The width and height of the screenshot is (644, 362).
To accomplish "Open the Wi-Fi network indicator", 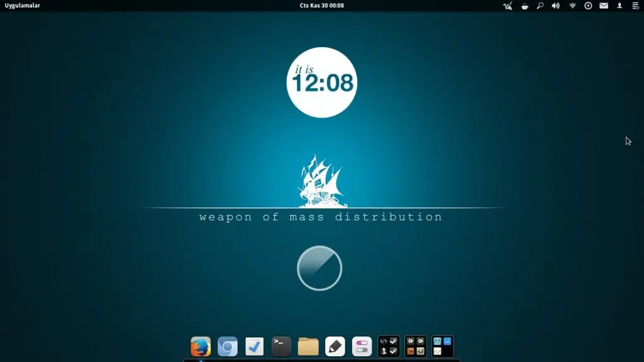I will pos(572,6).
